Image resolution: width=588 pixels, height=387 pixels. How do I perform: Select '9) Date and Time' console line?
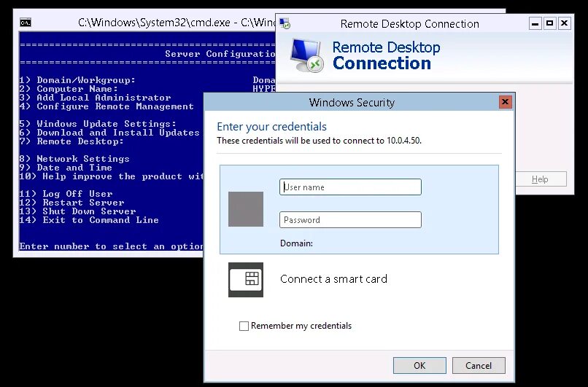click(x=66, y=168)
